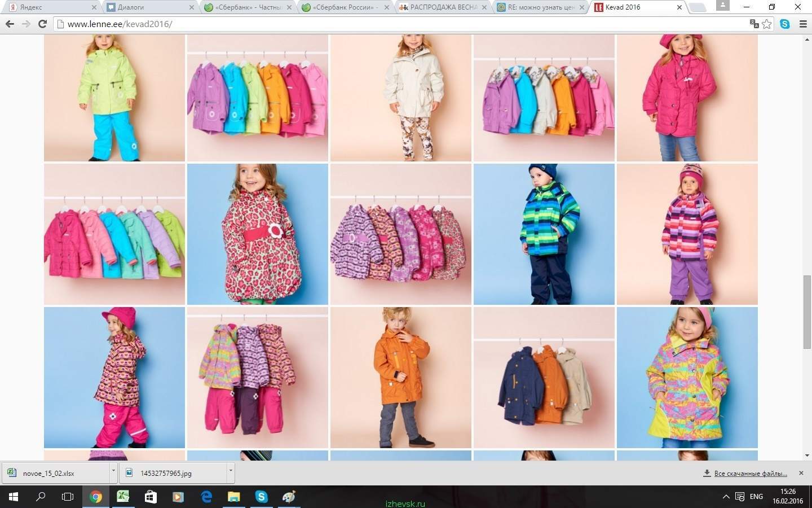Click the page vertical scrollbar thumb
This screenshot has height=508, width=812.
coord(807,312)
